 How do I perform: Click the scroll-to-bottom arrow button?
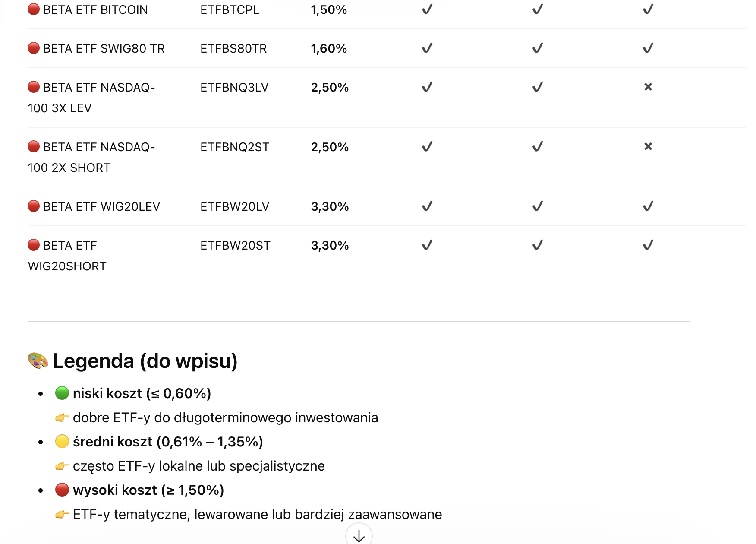point(359,535)
